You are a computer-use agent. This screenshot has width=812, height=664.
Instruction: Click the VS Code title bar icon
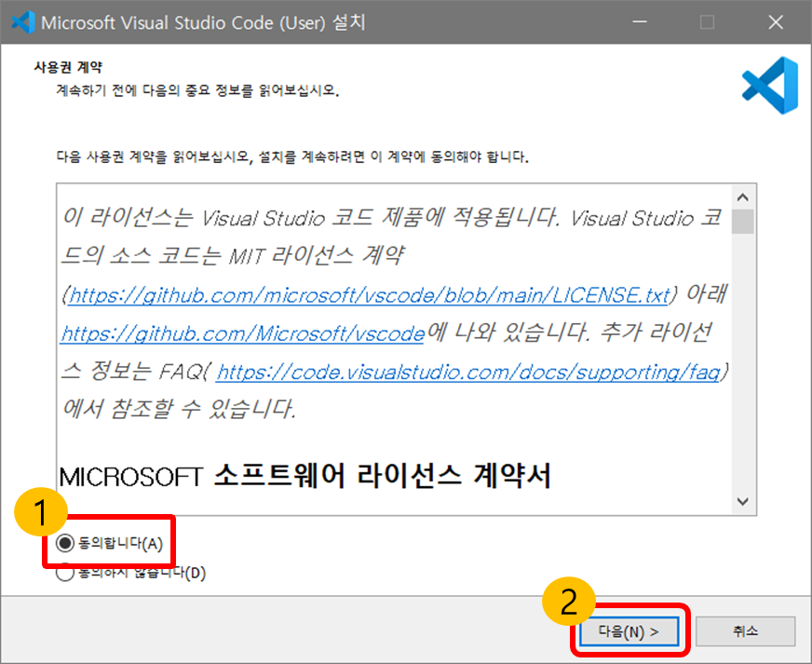pyautogui.click(x=23, y=22)
